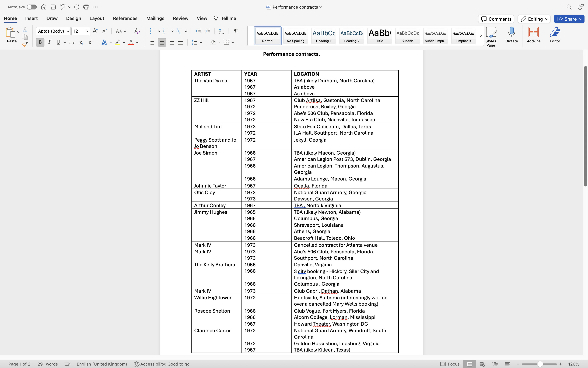
Task: Open the Editor proofing tool
Action: [555, 35]
